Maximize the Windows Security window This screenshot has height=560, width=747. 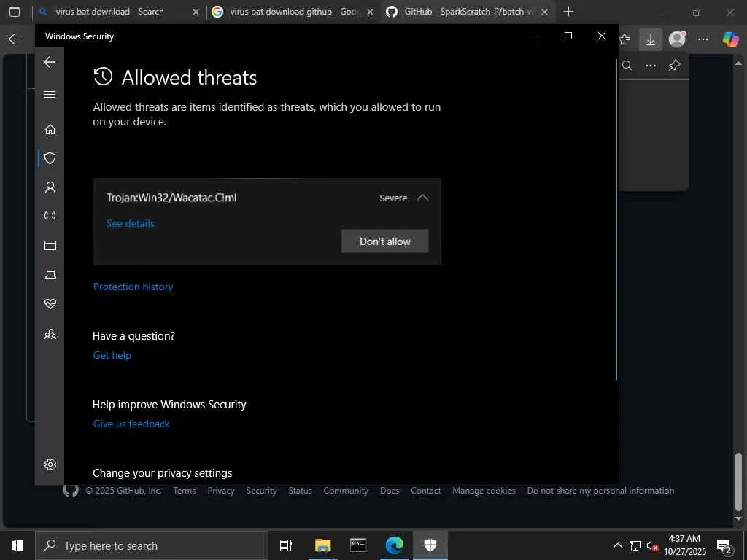pyautogui.click(x=568, y=36)
